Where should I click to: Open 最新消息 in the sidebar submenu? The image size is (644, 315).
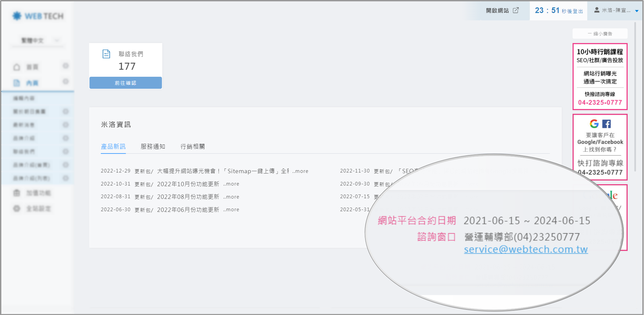(24, 125)
